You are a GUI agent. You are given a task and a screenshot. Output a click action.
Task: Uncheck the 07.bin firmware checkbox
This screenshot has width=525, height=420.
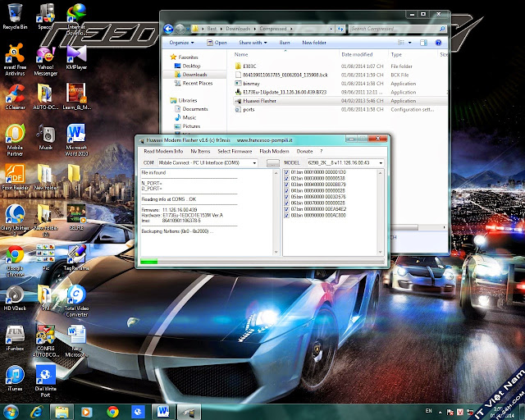pyautogui.click(x=286, y=209)
